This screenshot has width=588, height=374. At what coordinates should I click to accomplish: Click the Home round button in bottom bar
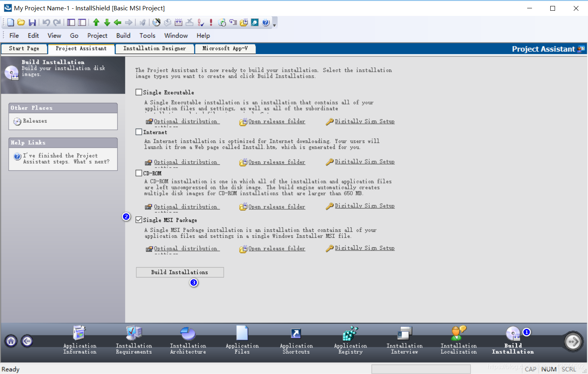tap(11, 341)
